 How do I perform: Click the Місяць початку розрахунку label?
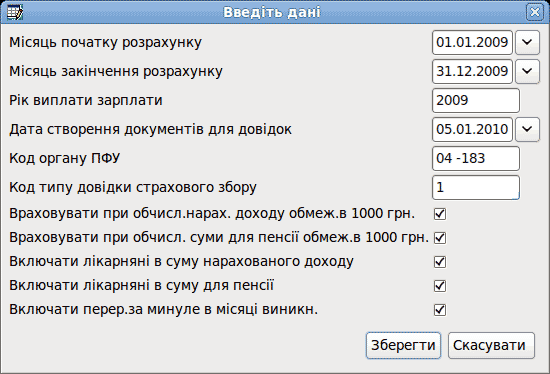105,42
